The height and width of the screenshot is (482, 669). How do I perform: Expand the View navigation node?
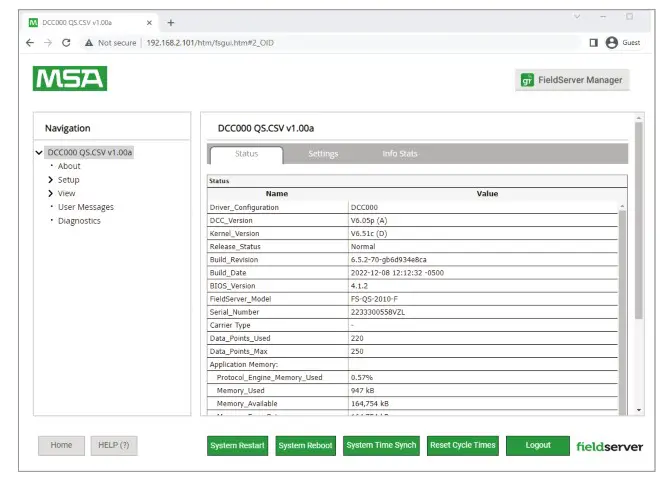coord(50,193)
